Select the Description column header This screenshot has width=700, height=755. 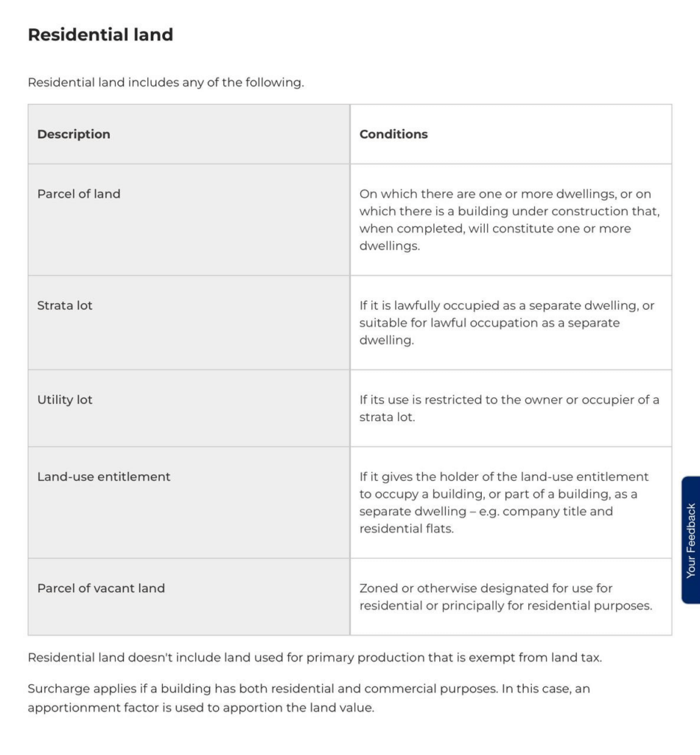pos(74,134)
